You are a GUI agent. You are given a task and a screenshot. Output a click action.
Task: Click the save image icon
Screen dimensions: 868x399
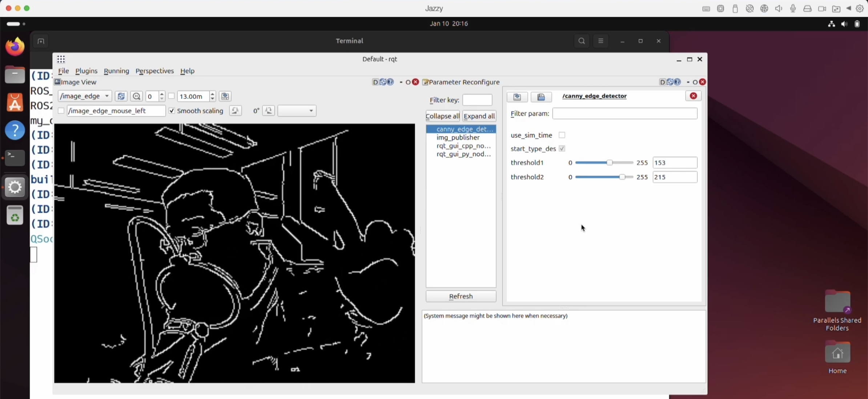pos(225,96)
